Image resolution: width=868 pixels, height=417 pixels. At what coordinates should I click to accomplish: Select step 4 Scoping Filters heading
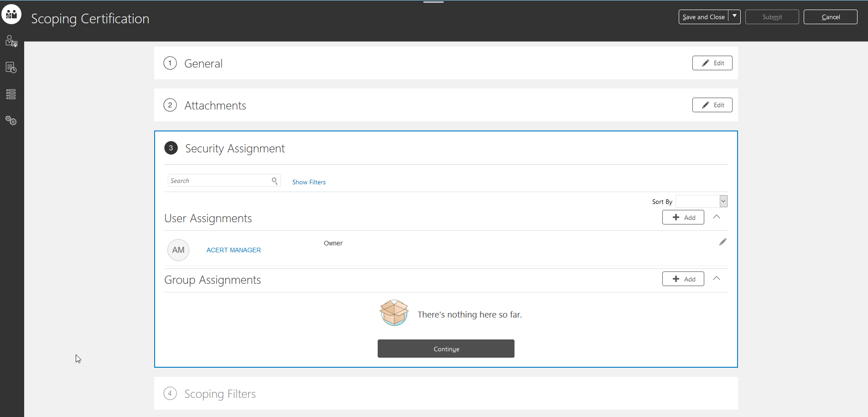(220, 394)
